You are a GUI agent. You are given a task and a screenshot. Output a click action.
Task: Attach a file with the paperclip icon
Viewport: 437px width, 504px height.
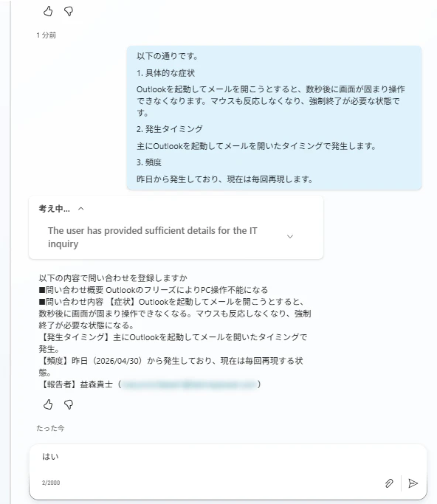tap(389, 483)
